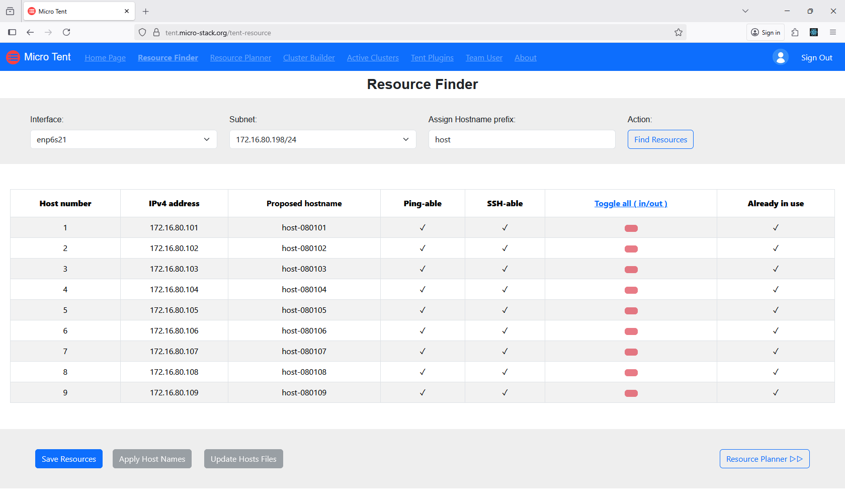845x504 pixels.
Task: Click the Resource Planner fast-forward arrows icon
Action: point(796,459)
